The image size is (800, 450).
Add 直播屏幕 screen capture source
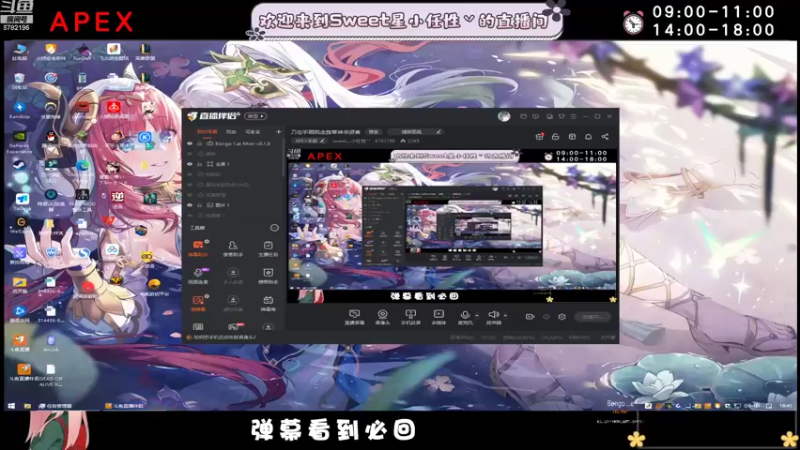(354, 317)
